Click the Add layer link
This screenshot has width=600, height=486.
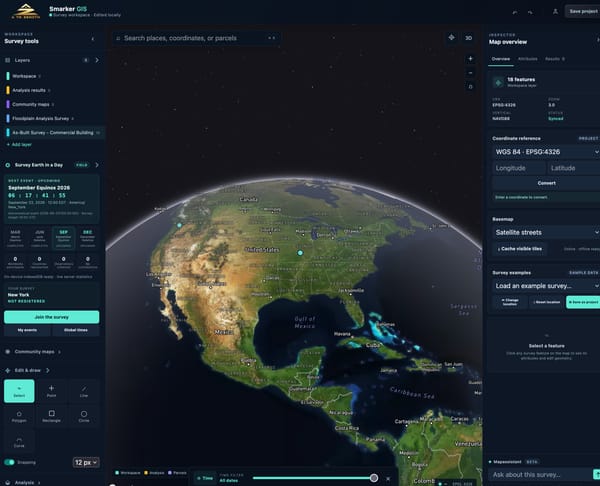pyautogui.click(x=19, y=144)
